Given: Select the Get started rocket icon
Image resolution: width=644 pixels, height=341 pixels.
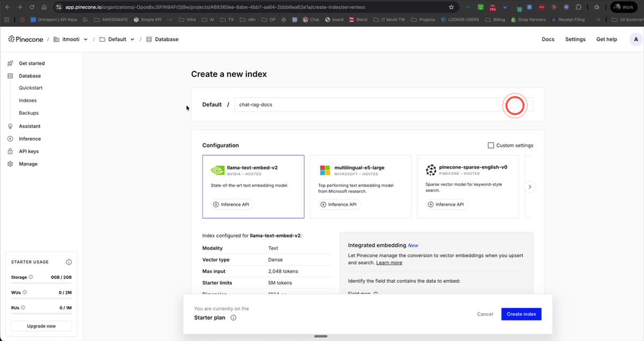Looking at the screenshot, I should point(10,63).
